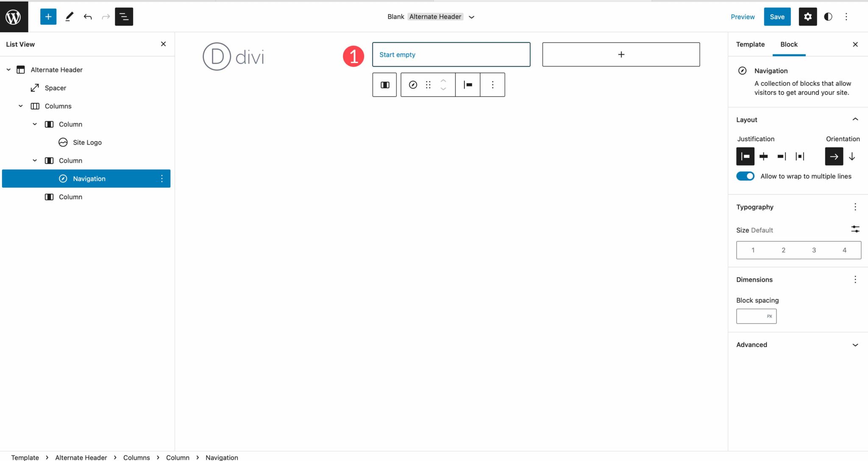Click the Navigation three-dot options menu
Viewport: 868px width, 461px height.
pyautogui.click(x=161, y=178)
